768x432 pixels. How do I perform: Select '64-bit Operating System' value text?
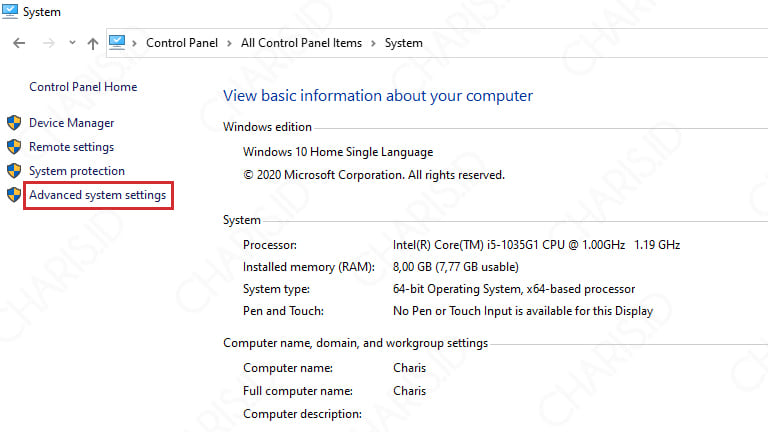pos(514,289)
